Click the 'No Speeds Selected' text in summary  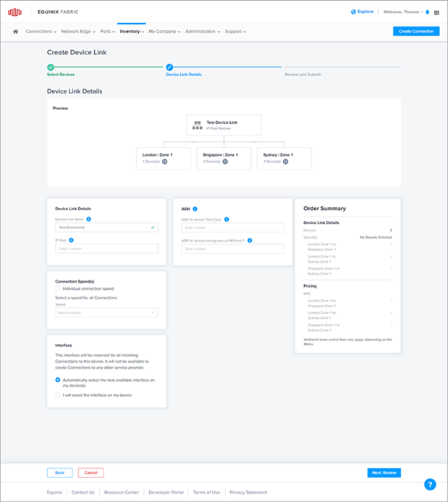coord(376,237)
